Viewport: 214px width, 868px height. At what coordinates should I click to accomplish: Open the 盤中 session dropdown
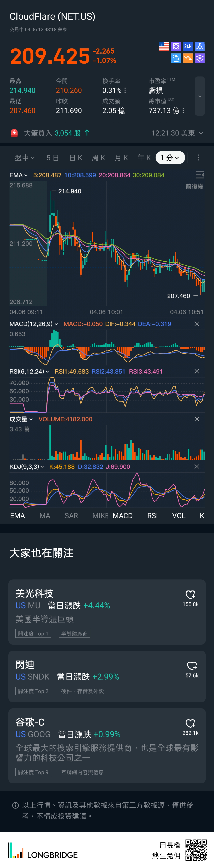point(25,158)
